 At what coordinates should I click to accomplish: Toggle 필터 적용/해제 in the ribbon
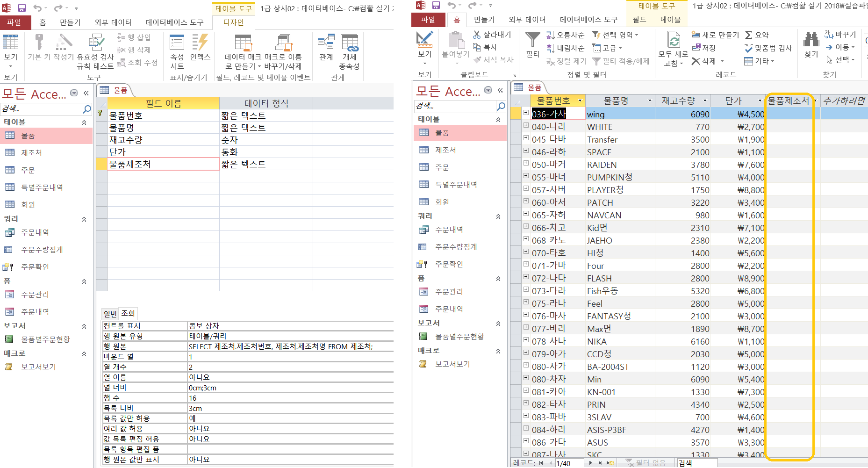(x=621, y=61)
